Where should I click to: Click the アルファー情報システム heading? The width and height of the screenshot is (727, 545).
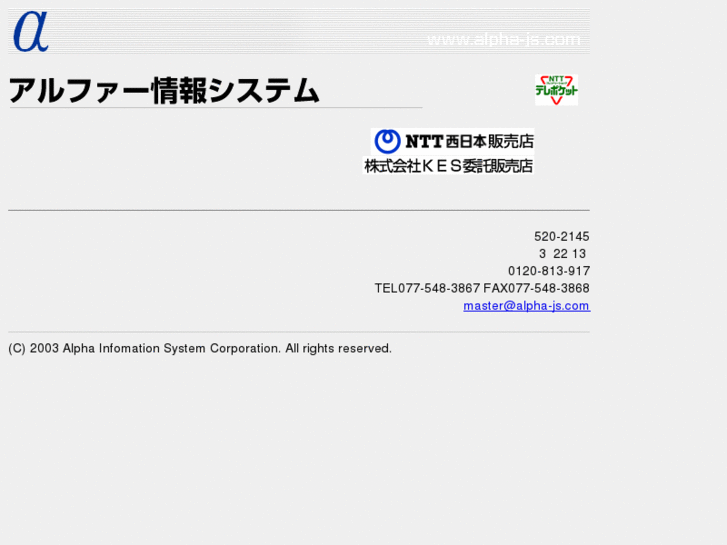(165, 90)
